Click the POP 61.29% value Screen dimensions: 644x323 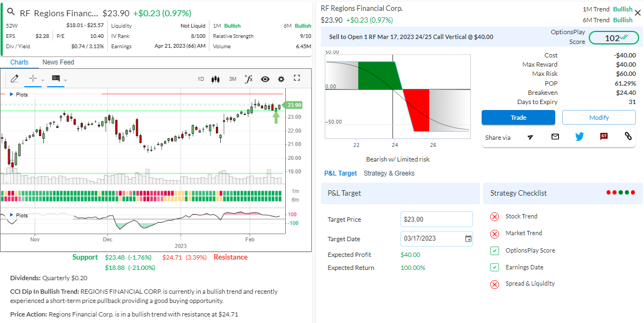click(x=626, y=83)
